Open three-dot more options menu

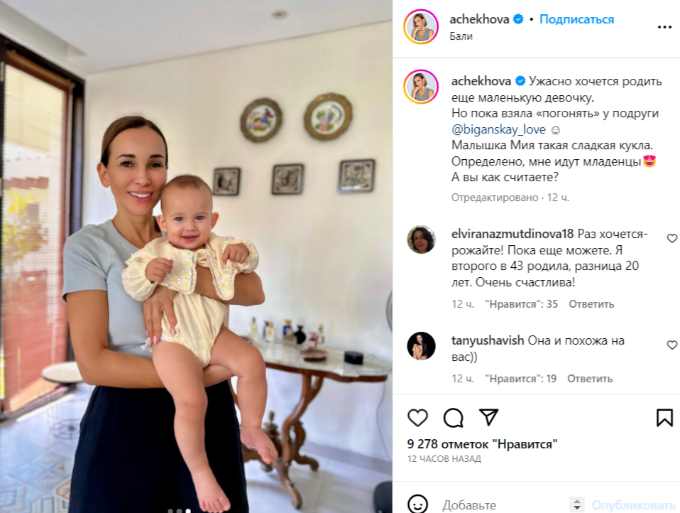tap(664, 27)
